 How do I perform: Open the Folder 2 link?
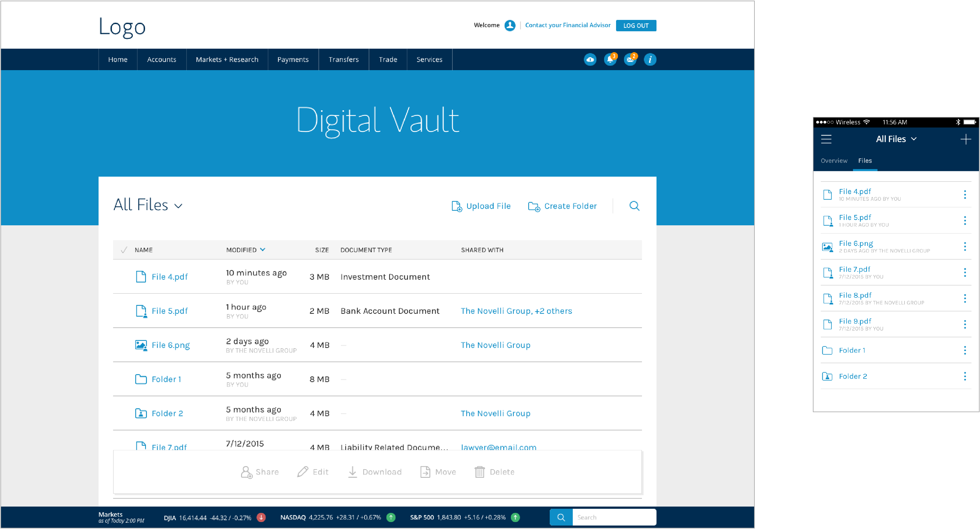167,414
